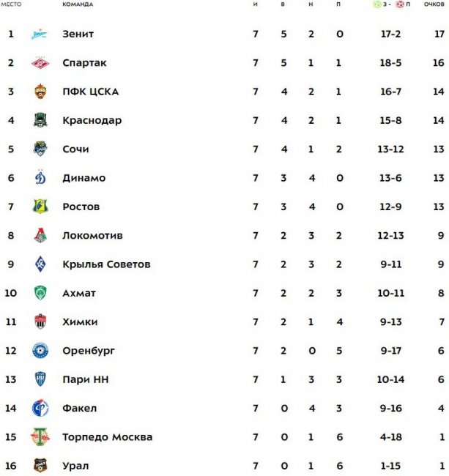Click the КОМАНДА column header

[x=78, y=4]
